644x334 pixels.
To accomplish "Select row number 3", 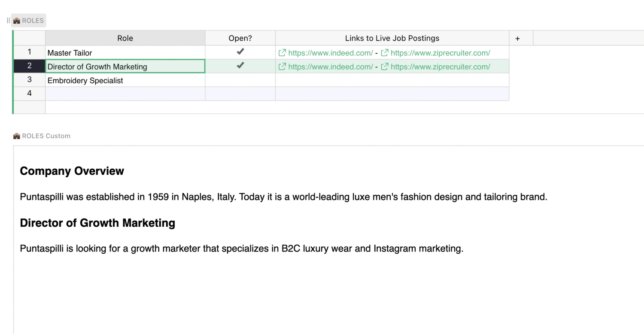I will point(29,80).
